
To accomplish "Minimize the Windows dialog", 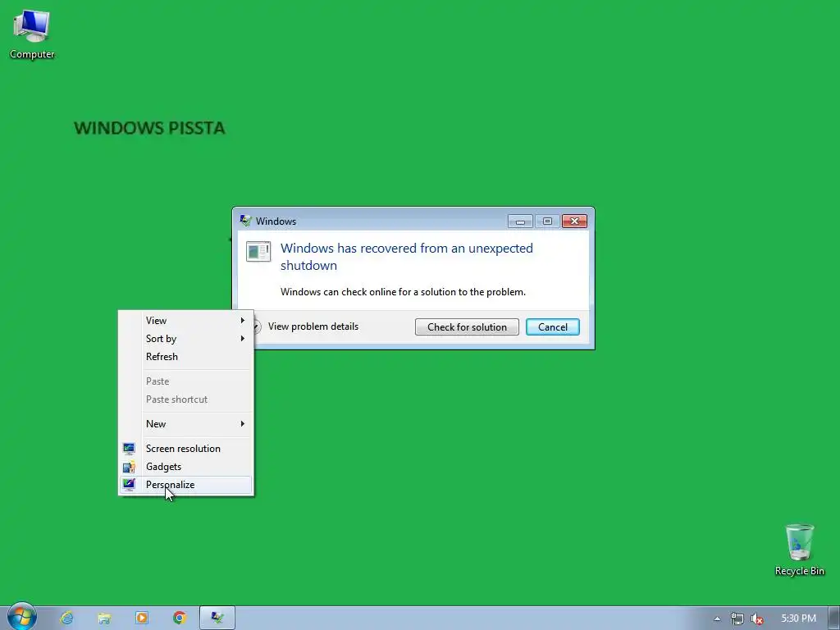I will pyautogui.click(x=520, y=221).
